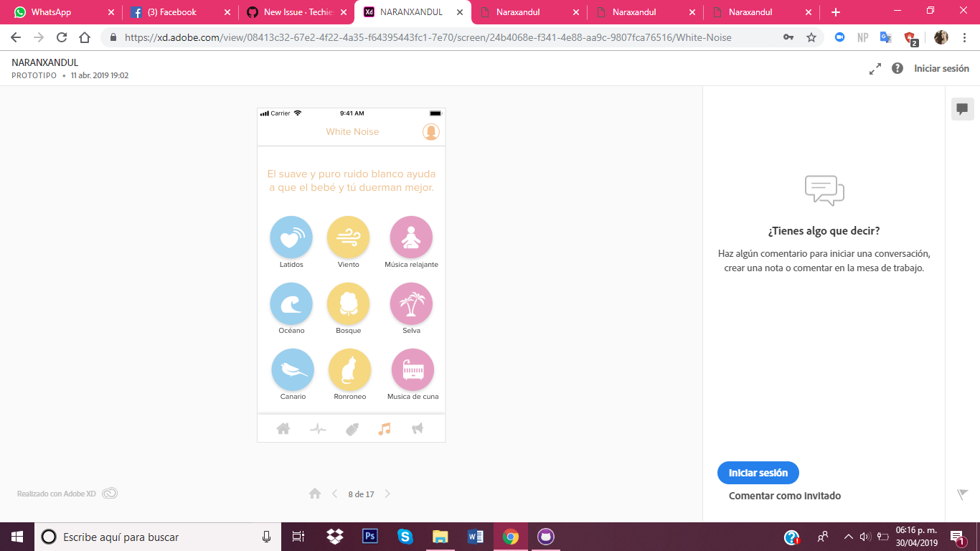This screenshot has height=551, width=980.
Task: Click the browser home button
Action: click(x=85, y=37)
